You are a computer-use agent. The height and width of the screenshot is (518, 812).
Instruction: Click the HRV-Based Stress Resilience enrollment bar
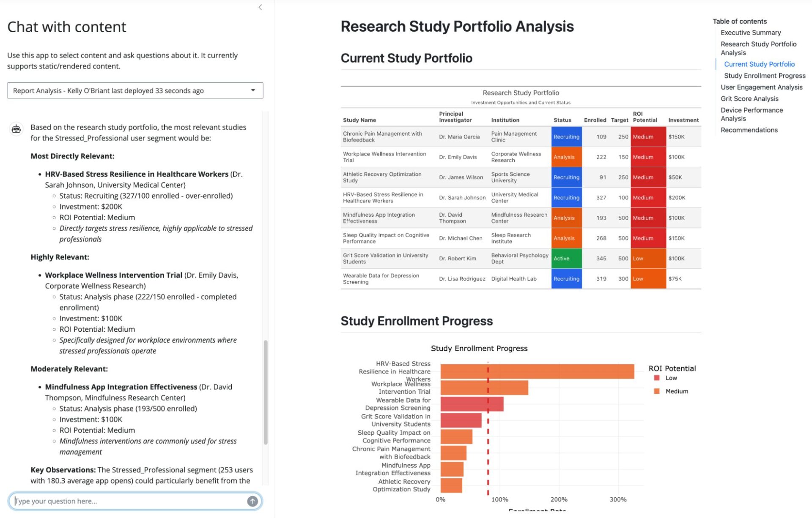pos(537,371)
